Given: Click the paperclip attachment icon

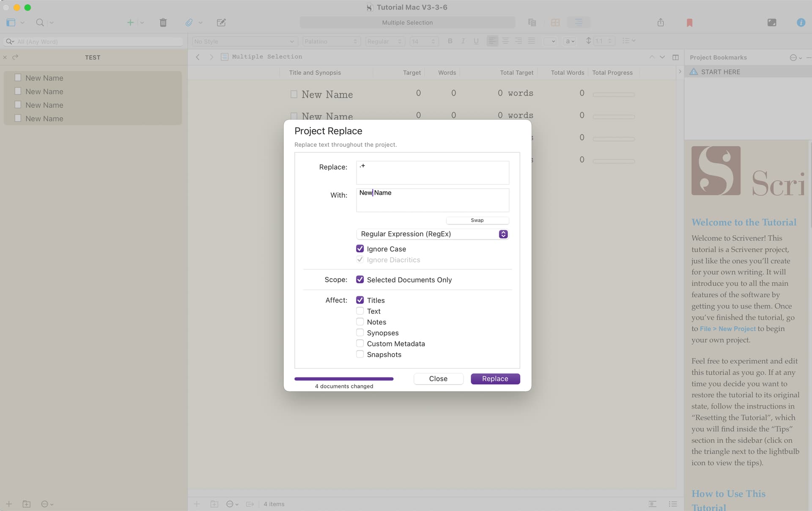Looking at the screenshot, I should click(189, 22).
